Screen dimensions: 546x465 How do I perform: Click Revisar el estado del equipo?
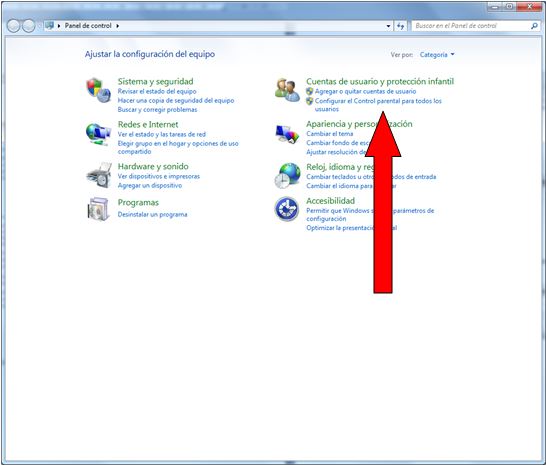pyautogui.click(x=157, y=91)
